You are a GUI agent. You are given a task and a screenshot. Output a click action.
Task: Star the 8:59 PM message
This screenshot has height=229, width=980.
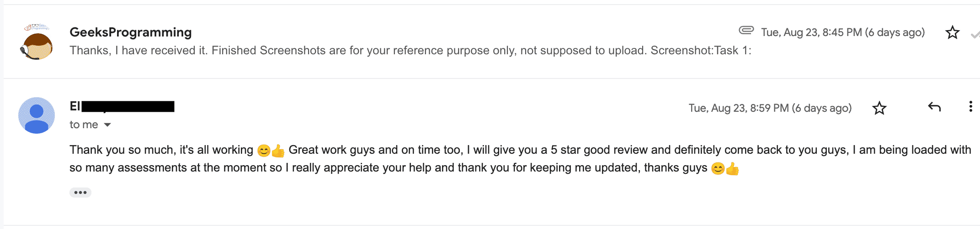879,108
